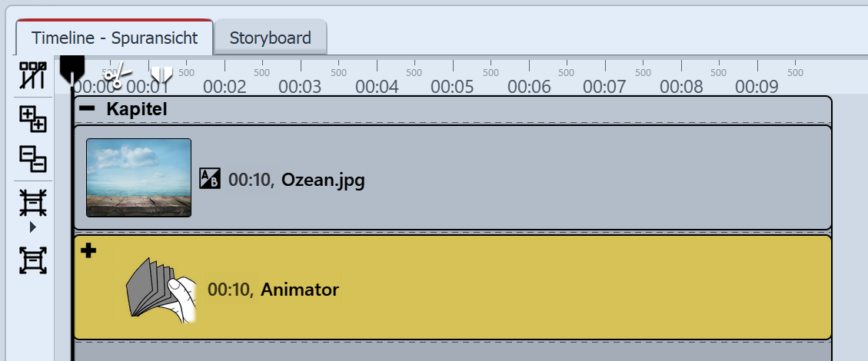
Task: Click the top grid-with-slash toolbar icon
Action: [33, 75]
